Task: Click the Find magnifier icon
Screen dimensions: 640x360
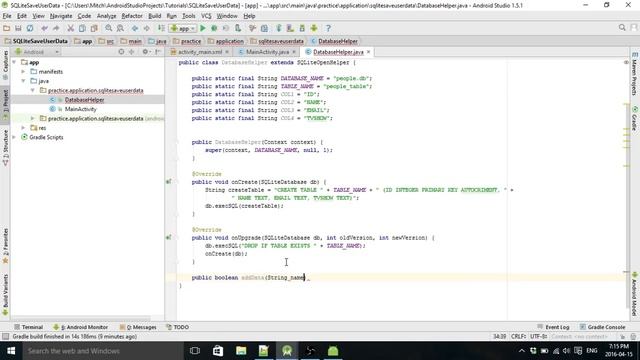Action: 109,28
